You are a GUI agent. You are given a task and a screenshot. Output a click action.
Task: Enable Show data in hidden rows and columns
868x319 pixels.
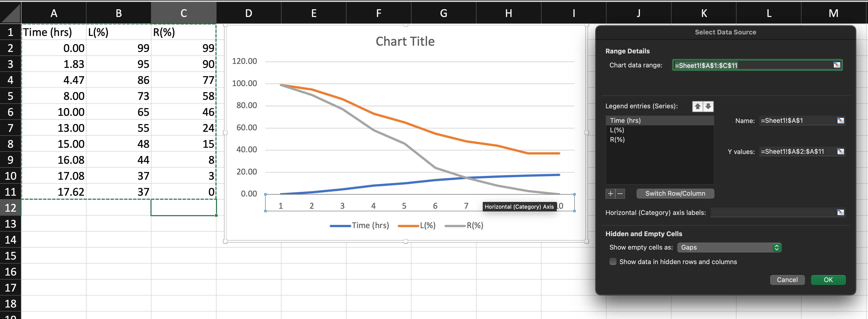point(613,261)
